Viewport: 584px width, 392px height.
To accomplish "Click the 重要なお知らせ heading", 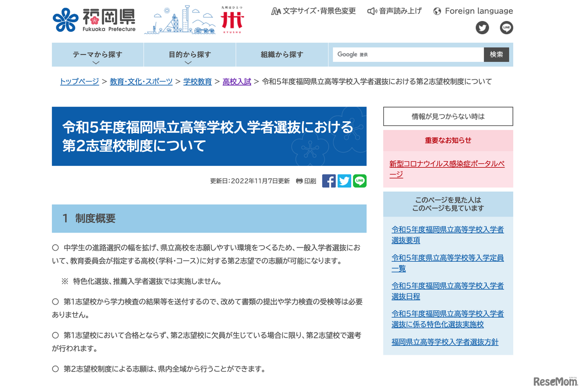I will (448, 140).
